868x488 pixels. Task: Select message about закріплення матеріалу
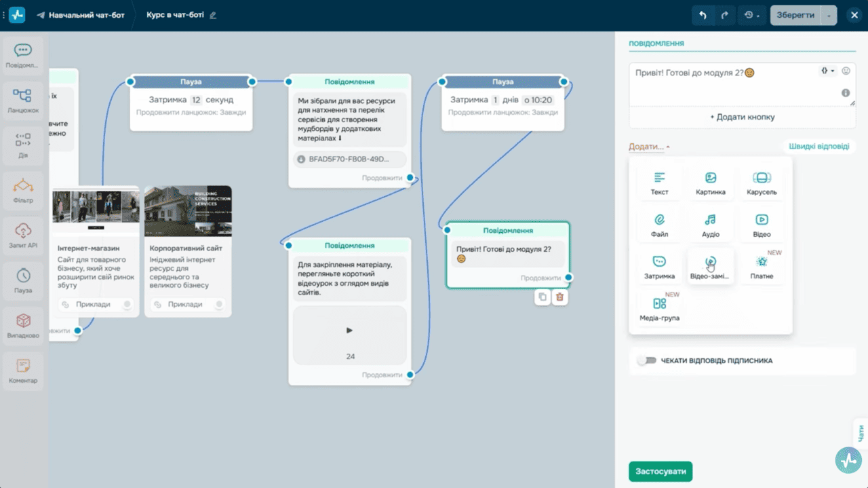349,311
